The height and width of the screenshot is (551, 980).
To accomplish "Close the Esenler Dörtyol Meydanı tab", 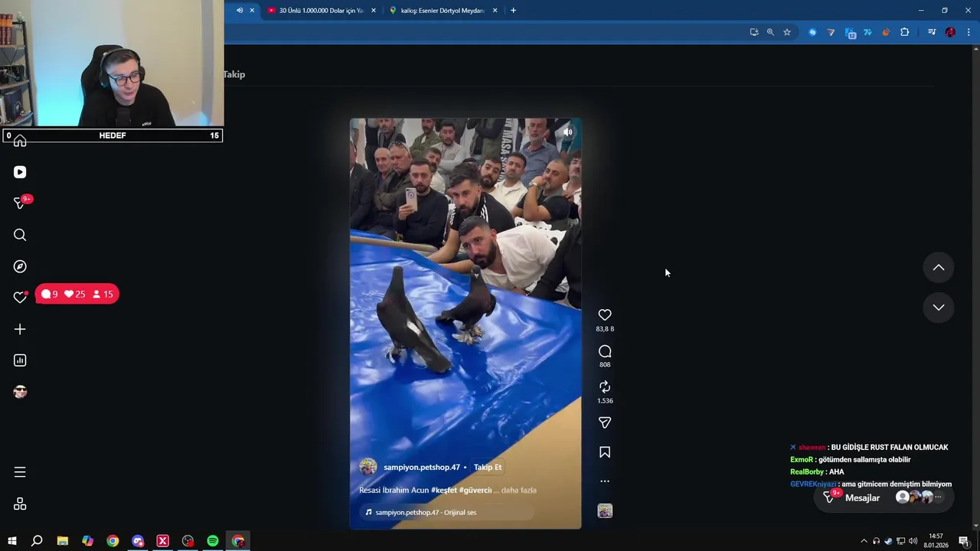I will click(x=495, y=11).
